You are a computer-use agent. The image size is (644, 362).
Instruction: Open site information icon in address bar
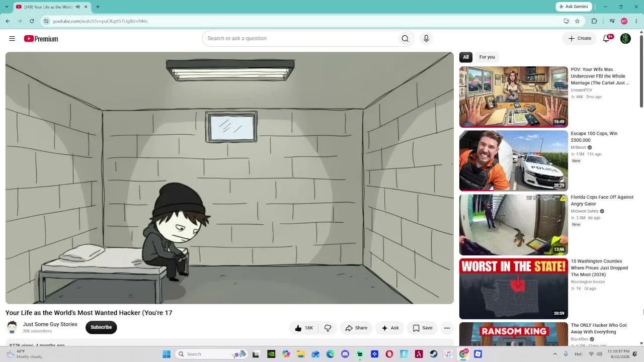[x=46, y=21]
